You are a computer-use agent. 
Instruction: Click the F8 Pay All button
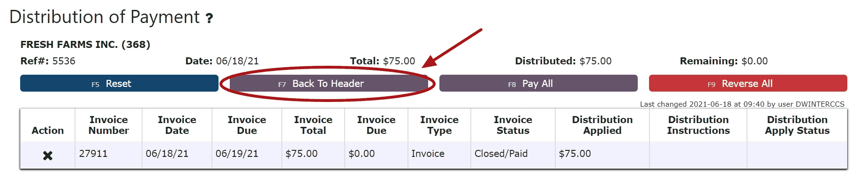pyautogui.click(x=538, y=84)
